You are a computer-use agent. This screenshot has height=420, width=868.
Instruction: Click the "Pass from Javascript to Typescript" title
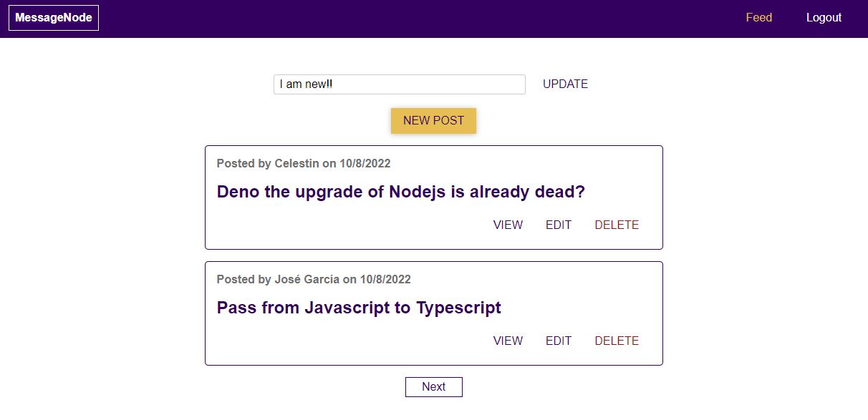(x=359, y=308)
